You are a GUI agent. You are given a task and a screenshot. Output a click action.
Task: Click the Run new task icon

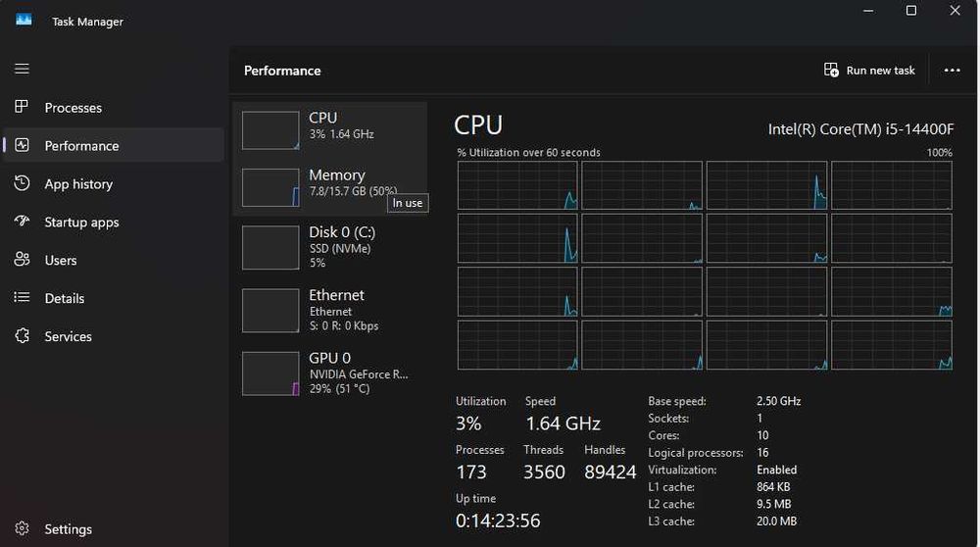coord(831,71)
